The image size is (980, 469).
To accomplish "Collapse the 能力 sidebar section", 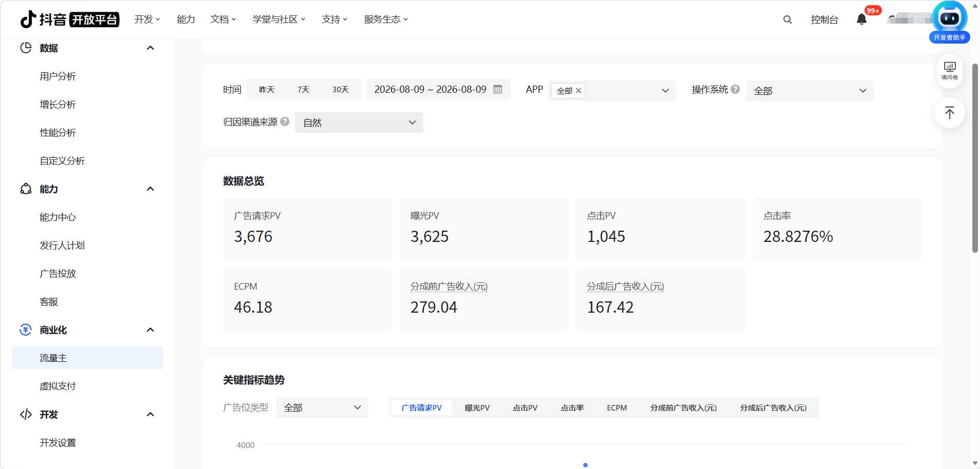I will click(150, 189).
